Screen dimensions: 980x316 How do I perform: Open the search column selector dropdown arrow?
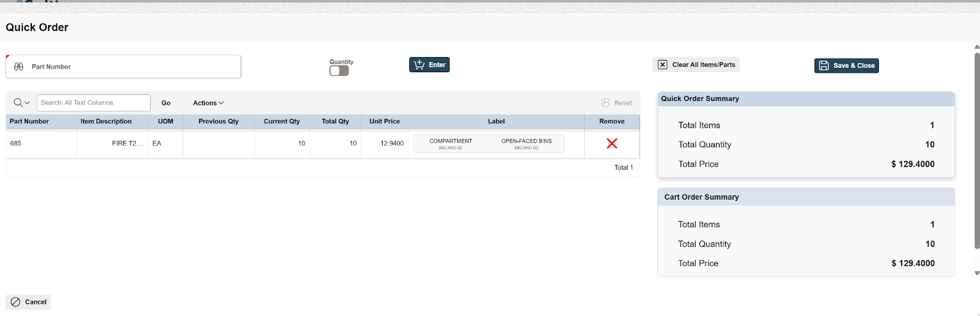pos(27,103)
